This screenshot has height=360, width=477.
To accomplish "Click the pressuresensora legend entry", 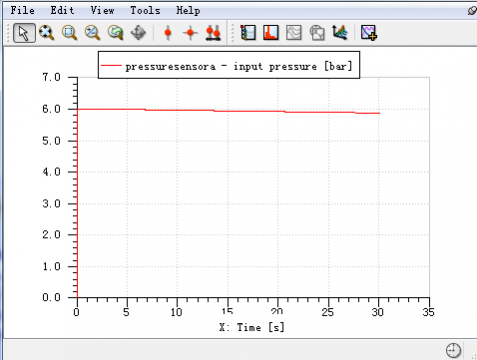I will coord(227,66).
